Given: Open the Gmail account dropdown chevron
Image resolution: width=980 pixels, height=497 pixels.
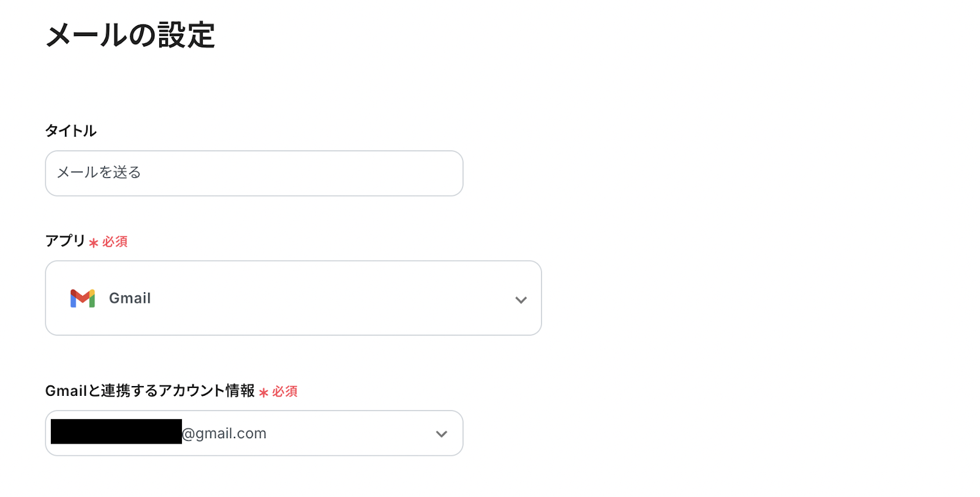Looking at the screenshot, I should pyautogui.click(x=441, y=434).
